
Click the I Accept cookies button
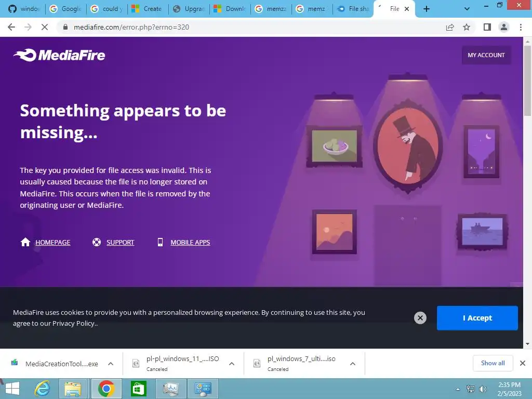[477, 318]
